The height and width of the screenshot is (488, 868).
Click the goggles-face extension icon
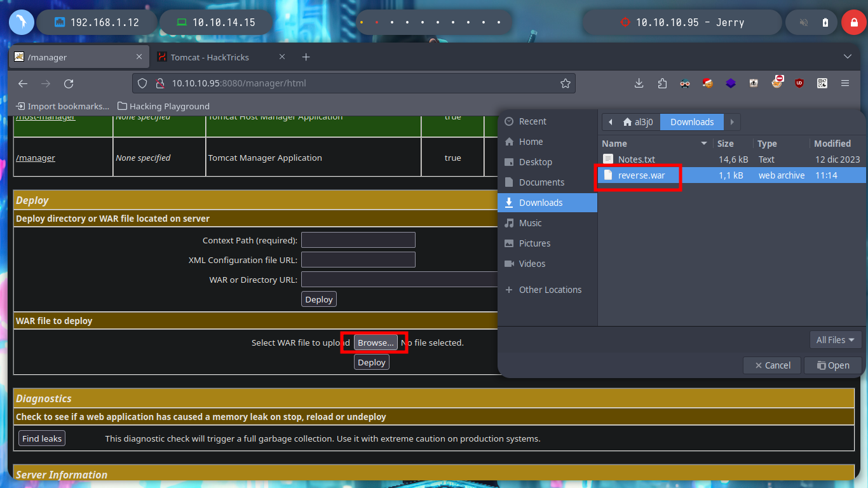tap(685, 83)
